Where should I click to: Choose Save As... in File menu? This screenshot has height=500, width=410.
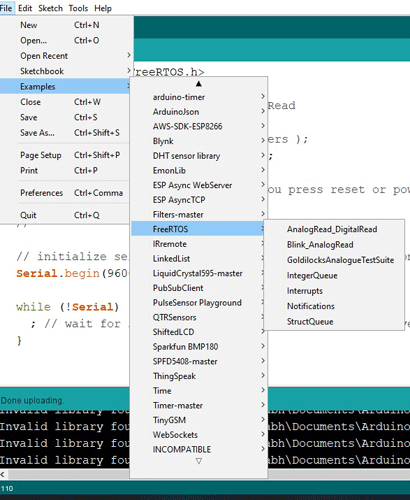click(65, 132)
